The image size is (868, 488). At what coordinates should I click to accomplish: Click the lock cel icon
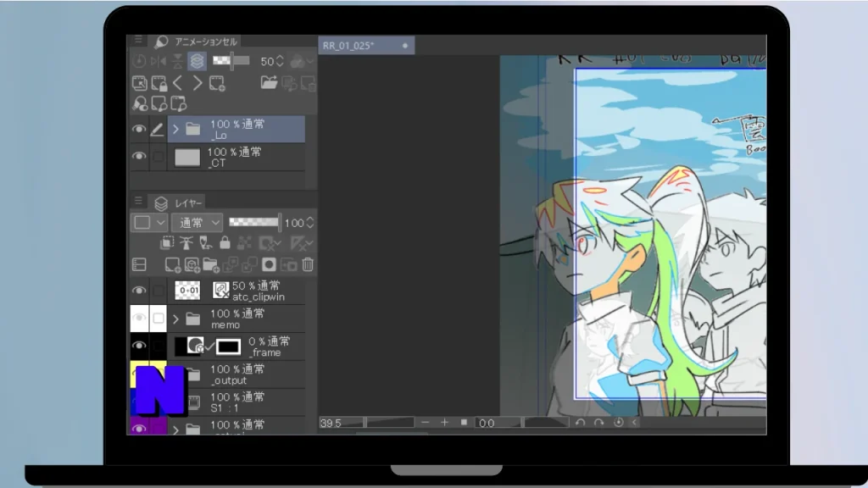pos(159,83)
